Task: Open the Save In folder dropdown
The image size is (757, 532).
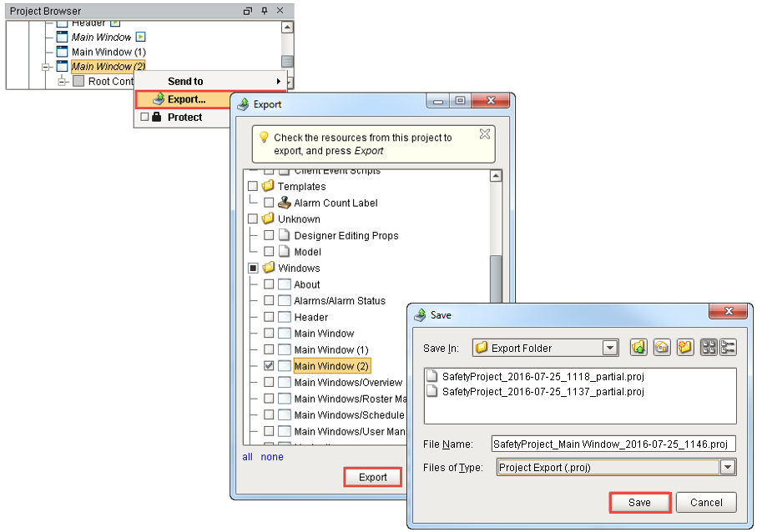Action: pos(610,348)
